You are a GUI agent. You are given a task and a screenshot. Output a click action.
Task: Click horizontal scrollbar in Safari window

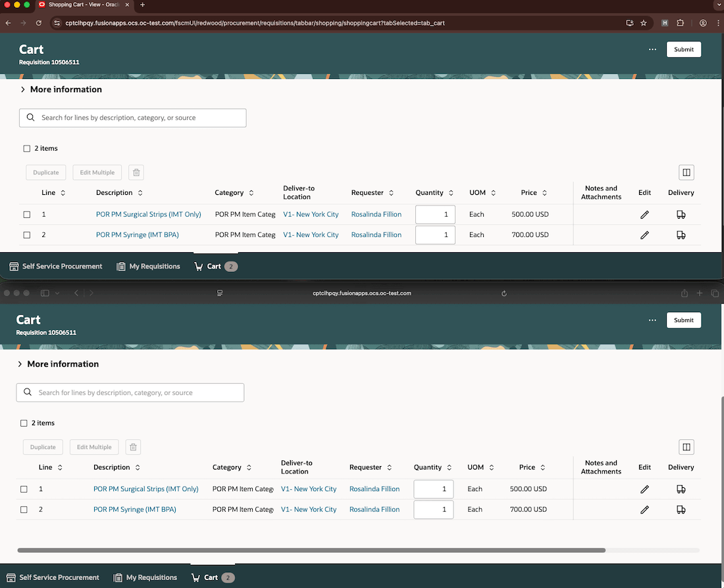pos(311,550)
